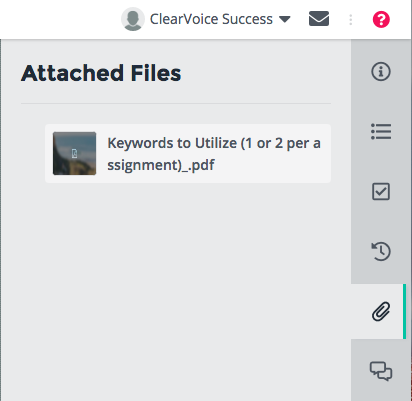Image resolution: width=412 pixels, height=401 pixels.
Task: Expand the ClearVoice Success dropdown arrow
Action: 285,19
